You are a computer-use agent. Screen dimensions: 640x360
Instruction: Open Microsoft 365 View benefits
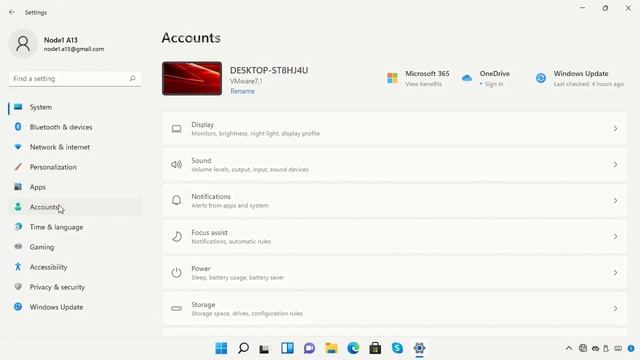coord(423,84)
